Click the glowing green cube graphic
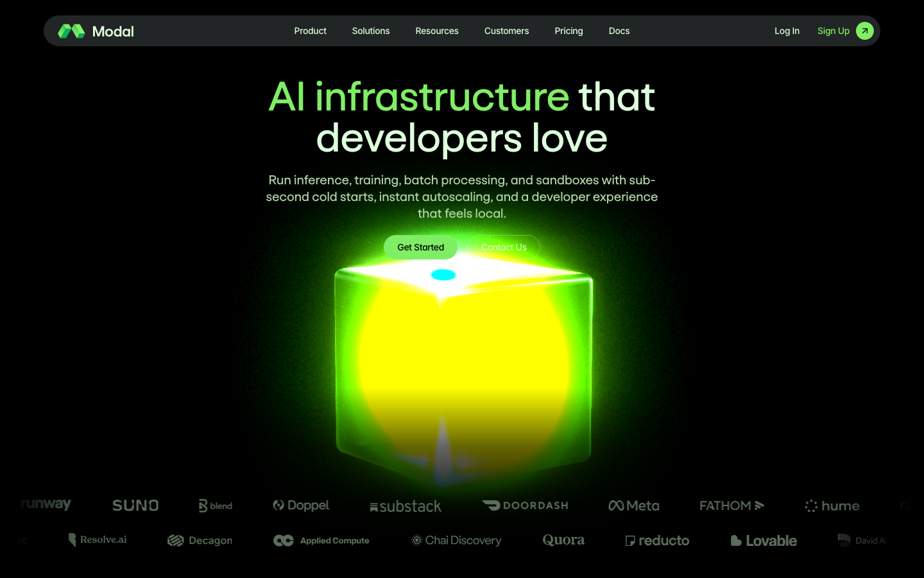The height and width of the screenshot is (578, 924). 463,369
